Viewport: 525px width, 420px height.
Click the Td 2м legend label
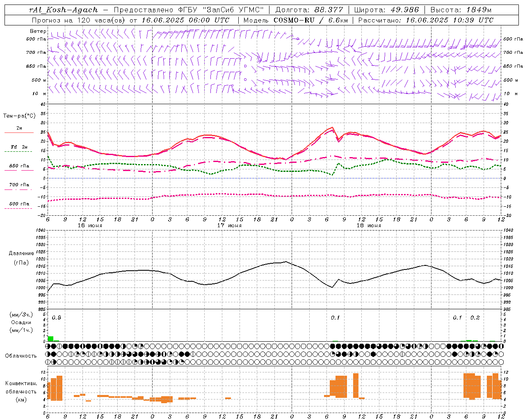pos(19,147)
